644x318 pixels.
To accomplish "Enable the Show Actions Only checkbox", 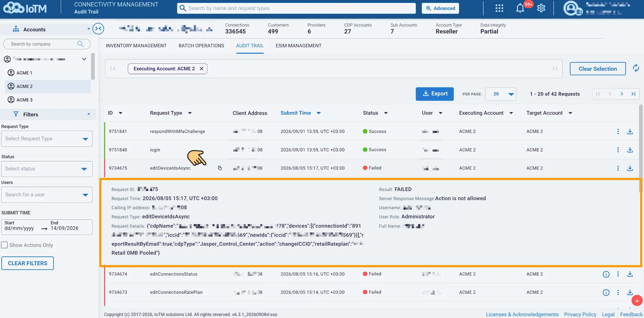I will click(x=4, y=245).
